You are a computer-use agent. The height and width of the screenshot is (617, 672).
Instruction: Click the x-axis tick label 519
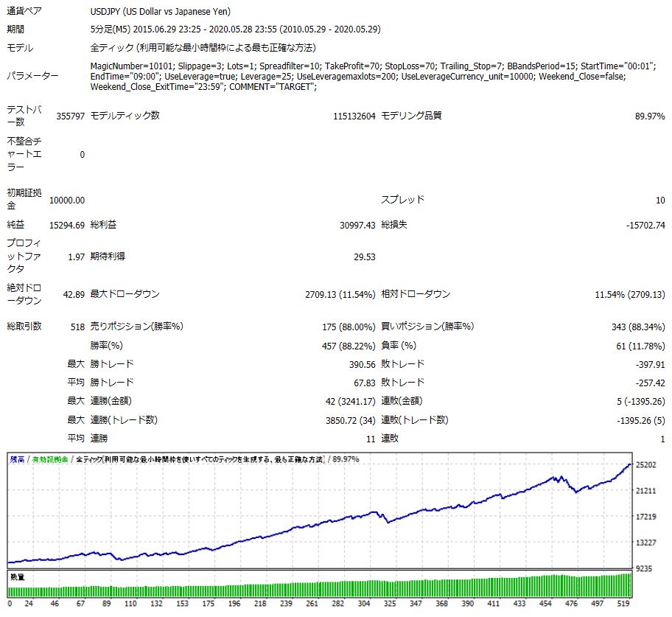point(623,604)
